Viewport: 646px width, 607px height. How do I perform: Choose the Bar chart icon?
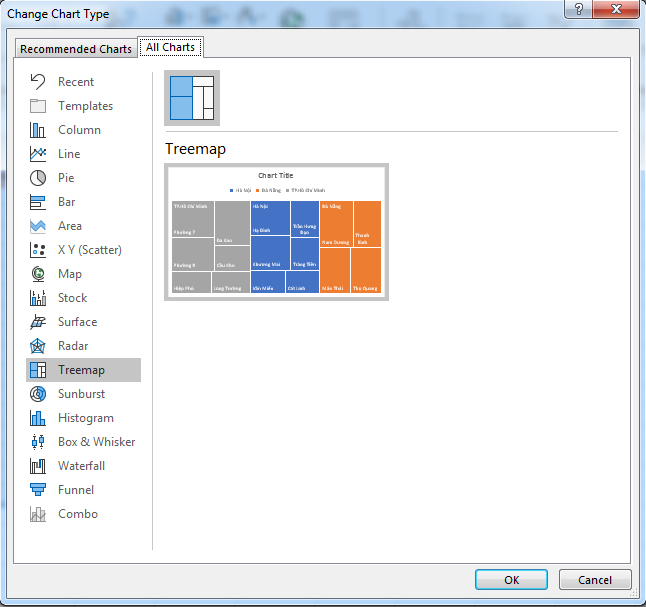(38, 202)
